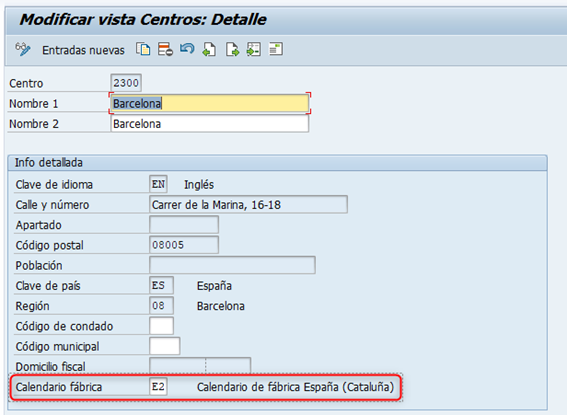
Task: Click into the Nombre 2 field
Action: tap(209, 124)
